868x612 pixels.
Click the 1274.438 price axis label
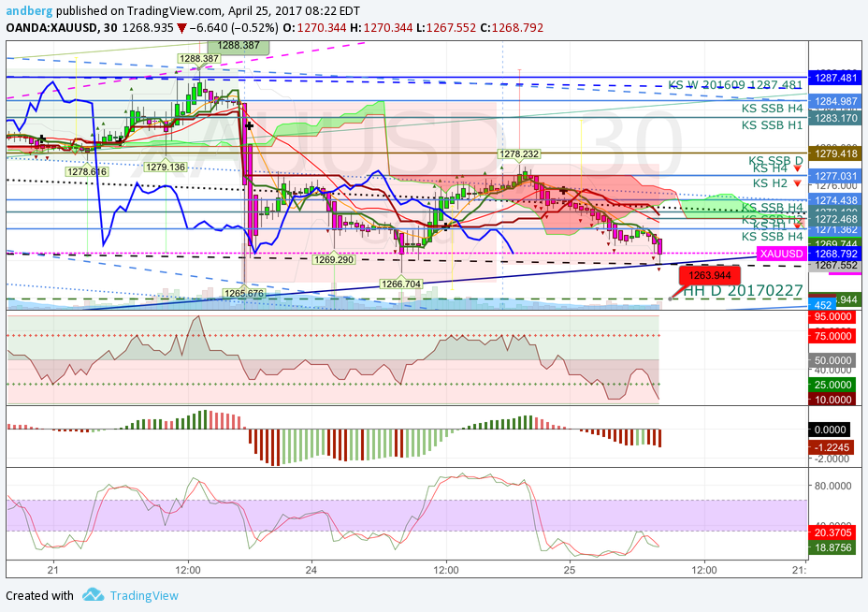[x=835, y=200]
